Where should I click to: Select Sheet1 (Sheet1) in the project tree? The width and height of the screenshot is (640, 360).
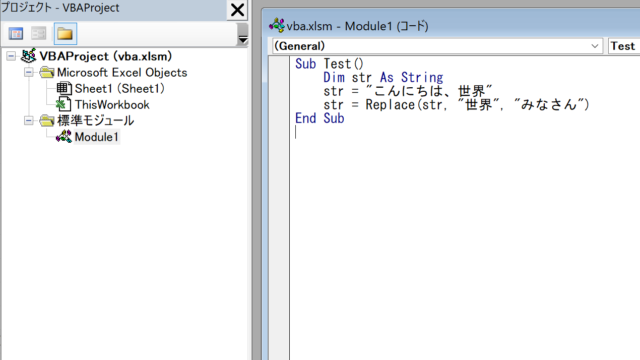pos(120,89)
